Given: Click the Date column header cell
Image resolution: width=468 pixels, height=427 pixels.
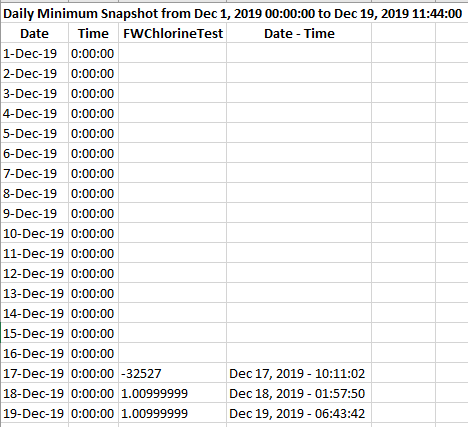Looking at the screenshot, I should (x=35, y=33).
